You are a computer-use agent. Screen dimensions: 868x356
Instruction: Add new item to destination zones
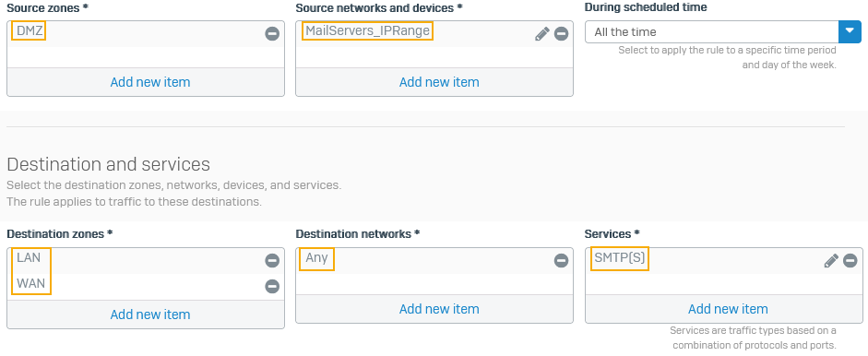click(x=150, y=314)
